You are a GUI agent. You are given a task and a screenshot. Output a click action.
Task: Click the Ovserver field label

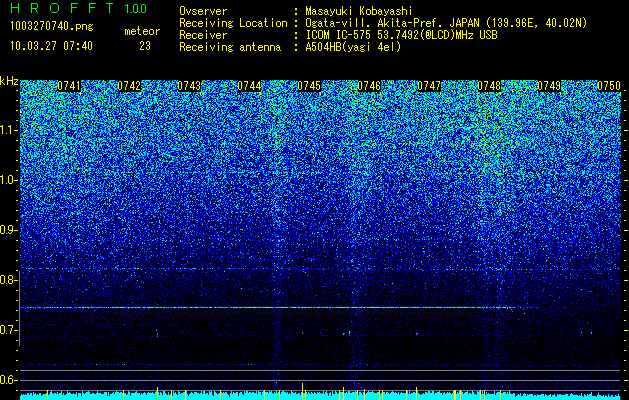click(x=203, y=11)
